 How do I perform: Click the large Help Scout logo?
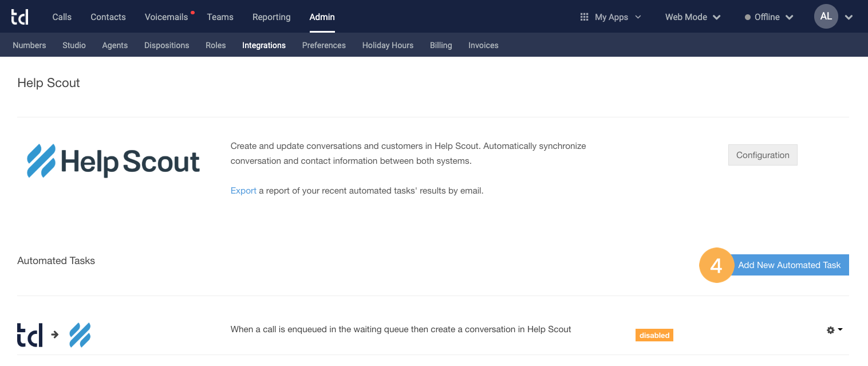(x=113, y=160)
